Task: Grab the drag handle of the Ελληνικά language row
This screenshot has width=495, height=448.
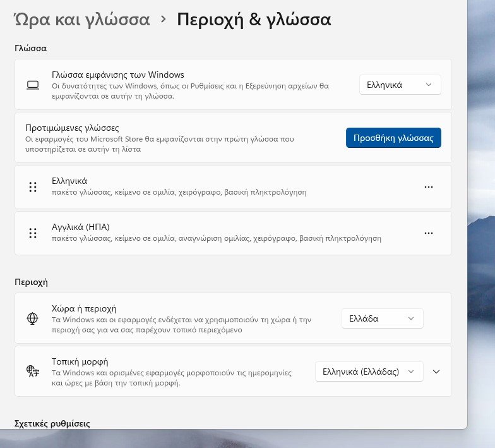Action: [33, 187]
